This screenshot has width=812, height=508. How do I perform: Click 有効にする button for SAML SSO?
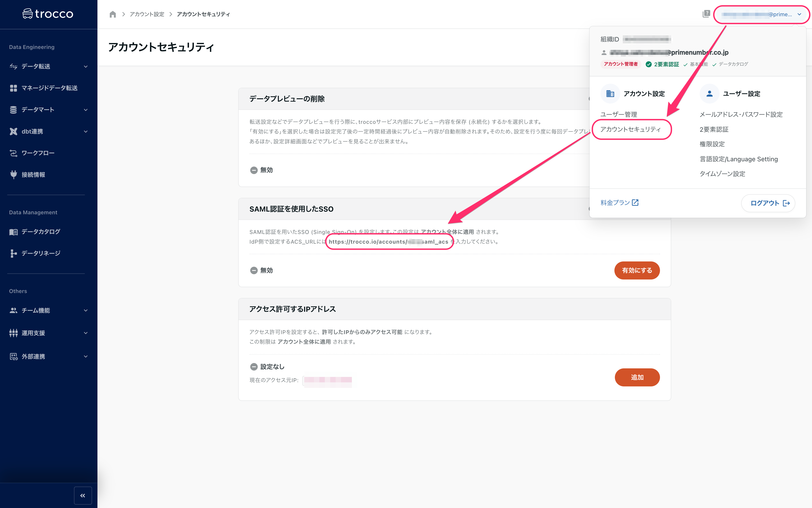point(637,270)
